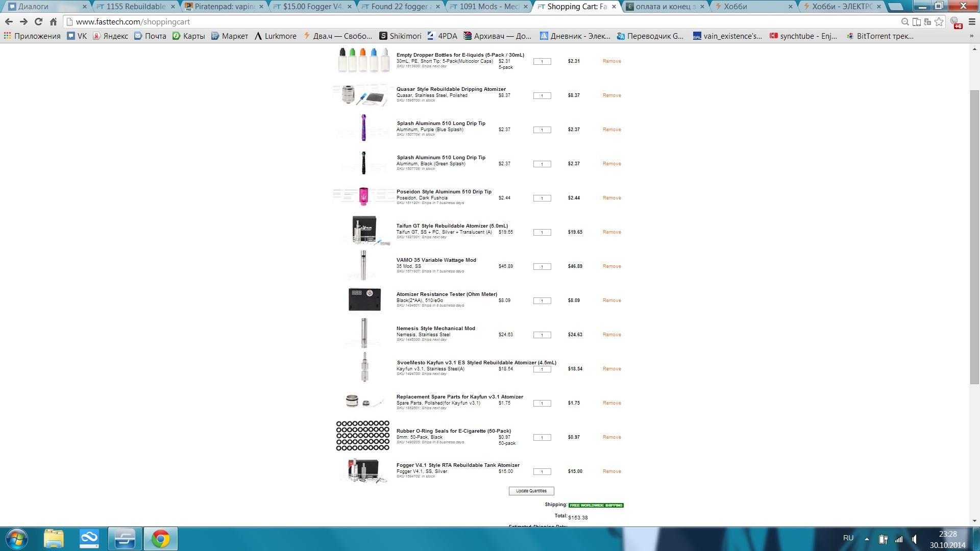980x551 pixels.
Task: Open the Дневник - Элек... bookmark
Action: point(575,36)
